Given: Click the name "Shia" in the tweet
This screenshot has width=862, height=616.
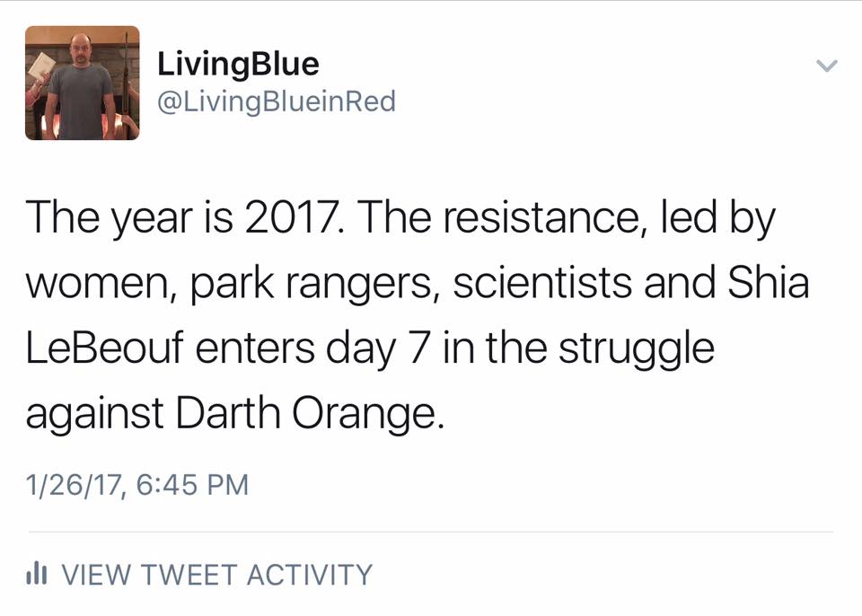Looking at the screenshot, I should click(768, 282).
